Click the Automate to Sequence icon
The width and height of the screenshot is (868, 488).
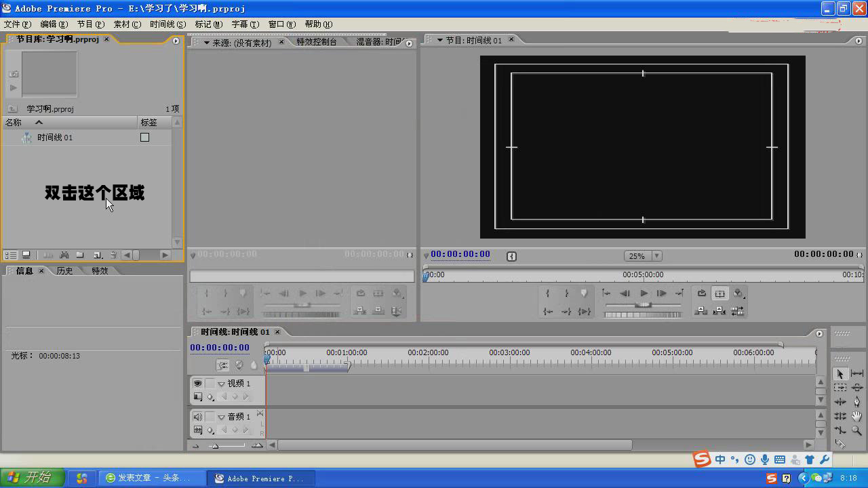48,255
